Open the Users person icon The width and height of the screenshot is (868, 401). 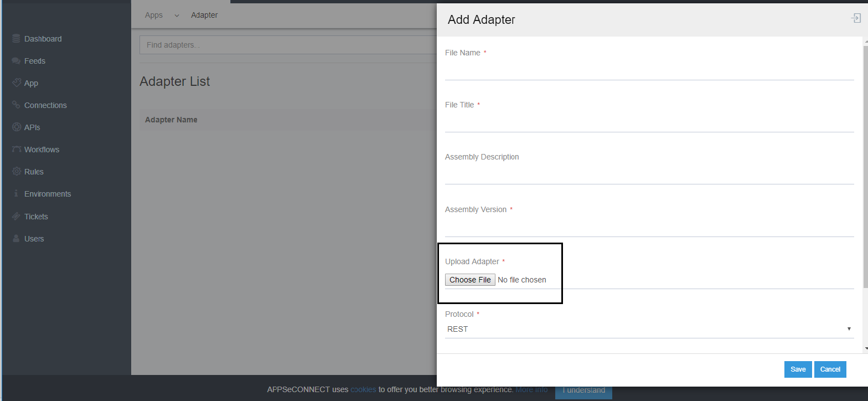coord(16,239)
